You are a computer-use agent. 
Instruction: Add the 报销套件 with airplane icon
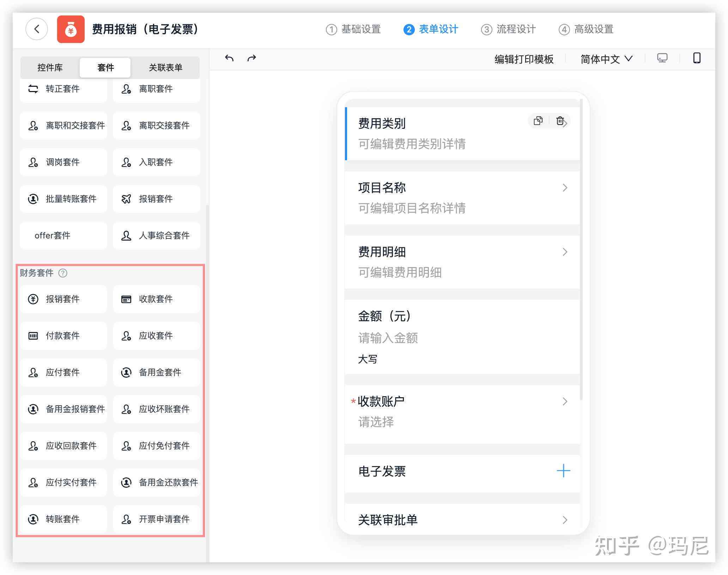point(157,199)
